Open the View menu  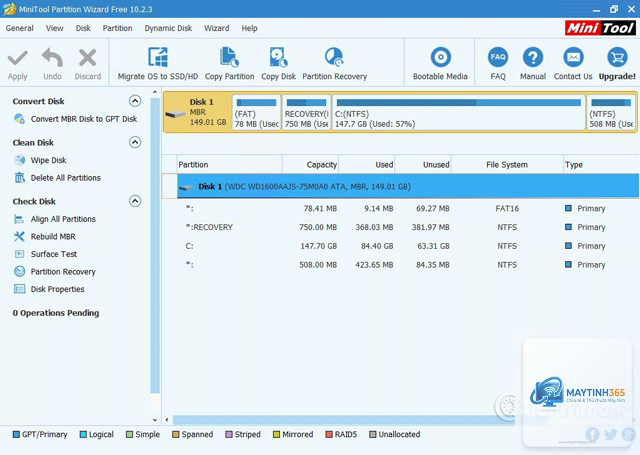(x=54, y=28)
